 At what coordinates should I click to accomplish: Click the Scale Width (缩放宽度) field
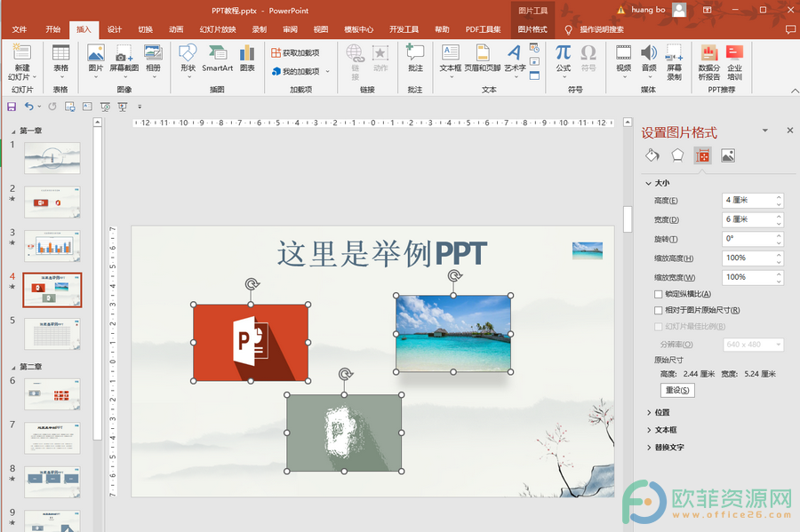pyautogui.click(x=753, y=278)
